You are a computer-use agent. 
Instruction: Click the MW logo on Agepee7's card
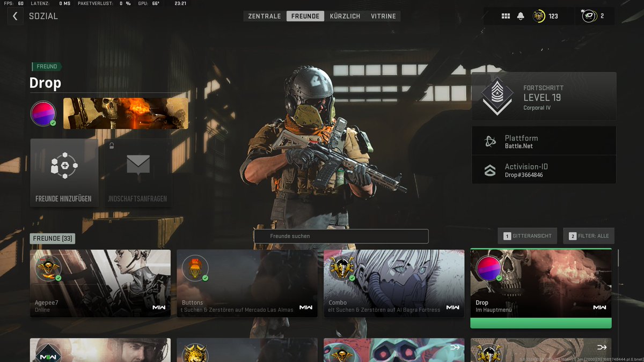point(159,307)
